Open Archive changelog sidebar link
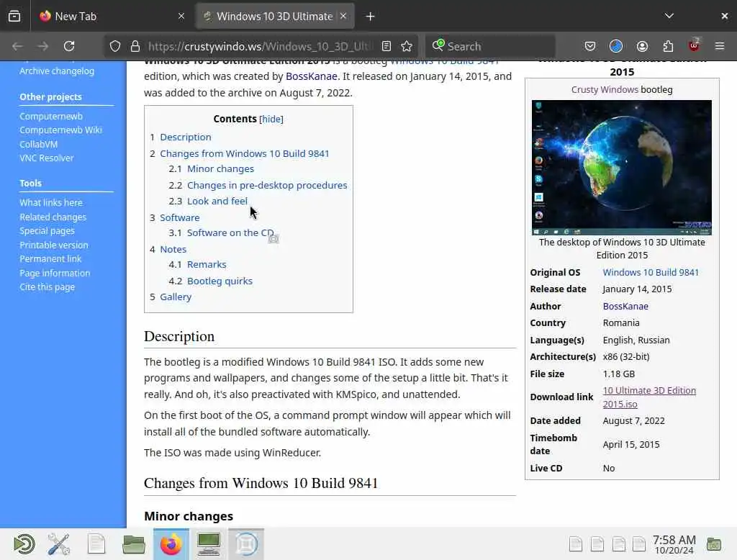Image resolution: width=737 pixels, height=560 pixels. 57,71
